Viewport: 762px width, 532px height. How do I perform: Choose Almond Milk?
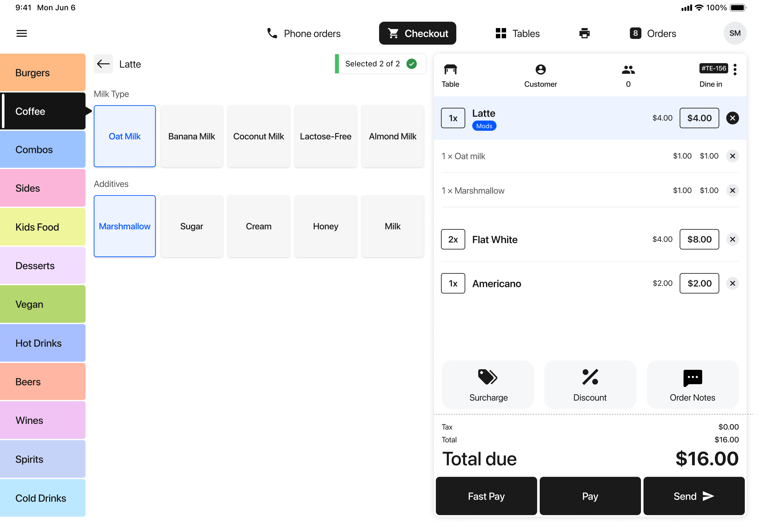[393, 136]
